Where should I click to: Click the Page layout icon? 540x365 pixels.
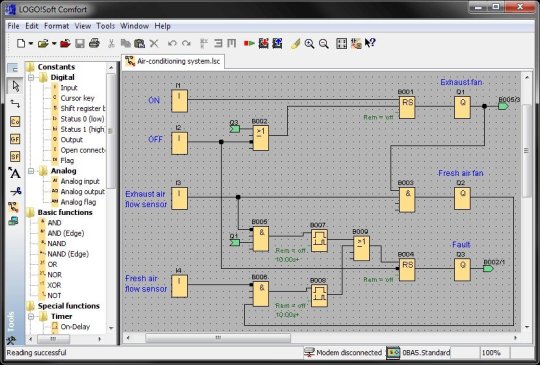[x=341, y=44]
